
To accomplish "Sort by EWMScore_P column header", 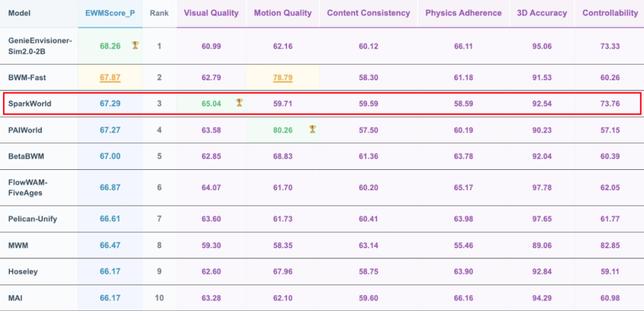I will coord(110,13).
